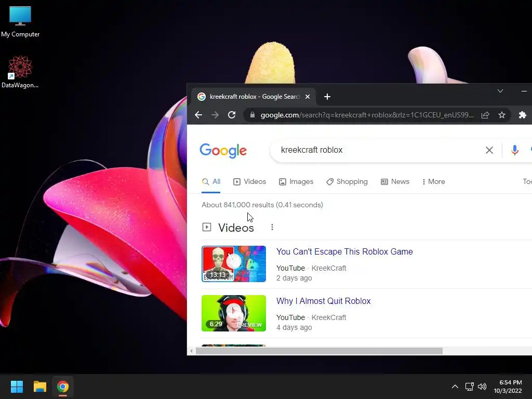Click the Videos section heading
Screen dimensions: 532x399
(236, 228)
